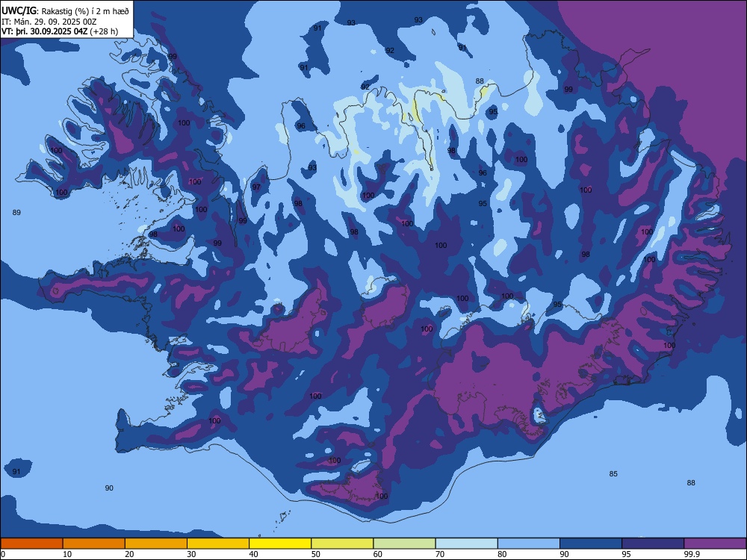Click the light blue 80–90 legend swatch
747x560 pixels.
(529, 544)
